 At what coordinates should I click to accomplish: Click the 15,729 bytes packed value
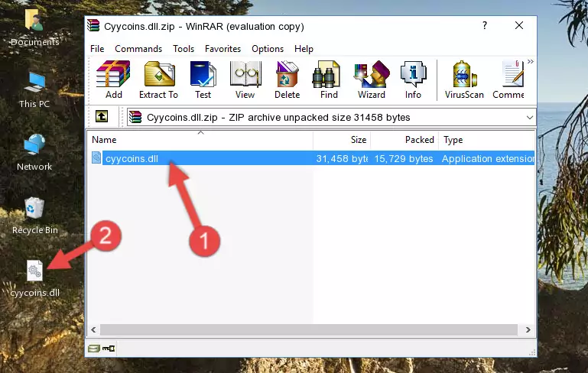point(404,158)
